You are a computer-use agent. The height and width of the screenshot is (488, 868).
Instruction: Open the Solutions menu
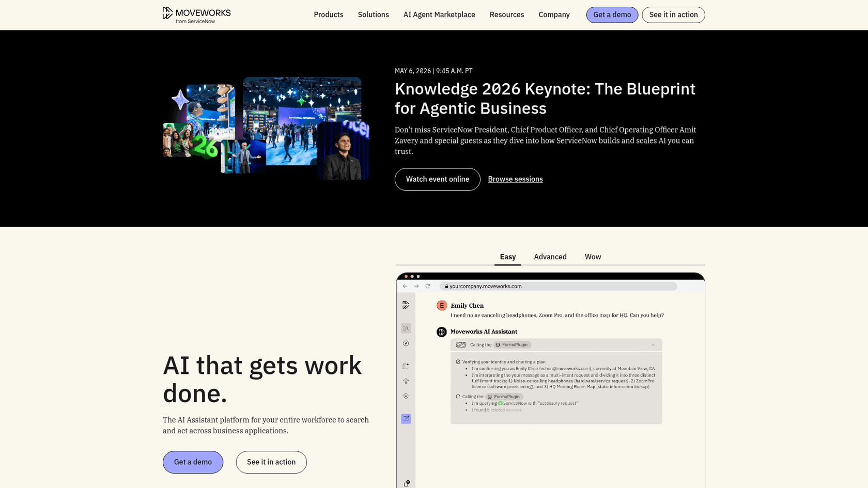373,14
